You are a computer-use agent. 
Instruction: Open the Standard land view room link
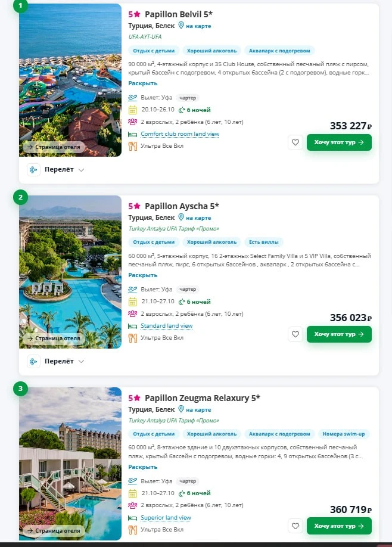point(166,326)
